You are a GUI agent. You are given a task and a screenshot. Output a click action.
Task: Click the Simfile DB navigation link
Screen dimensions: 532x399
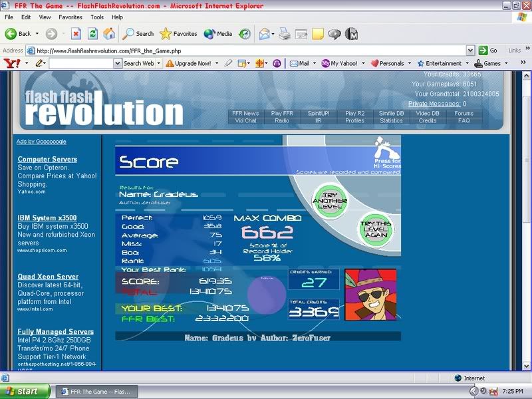pos(391,114)
